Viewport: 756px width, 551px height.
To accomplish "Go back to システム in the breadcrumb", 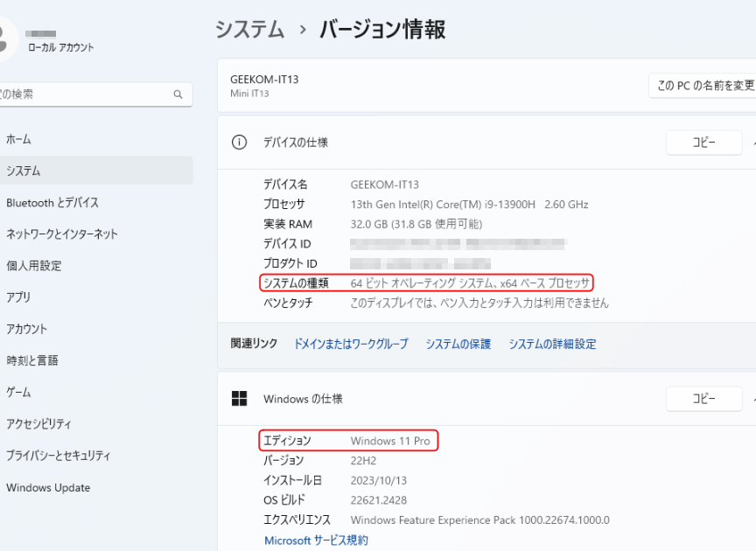I will pyautogui.click(x=249, y=30).
